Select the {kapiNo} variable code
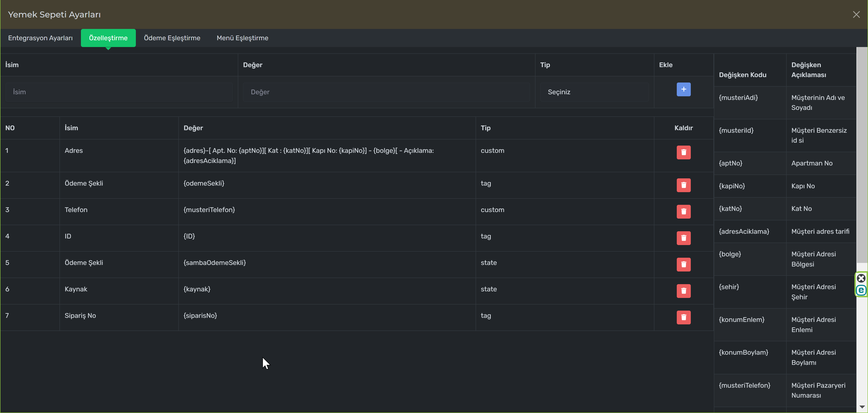868x413 pixels. pos(731,186)
